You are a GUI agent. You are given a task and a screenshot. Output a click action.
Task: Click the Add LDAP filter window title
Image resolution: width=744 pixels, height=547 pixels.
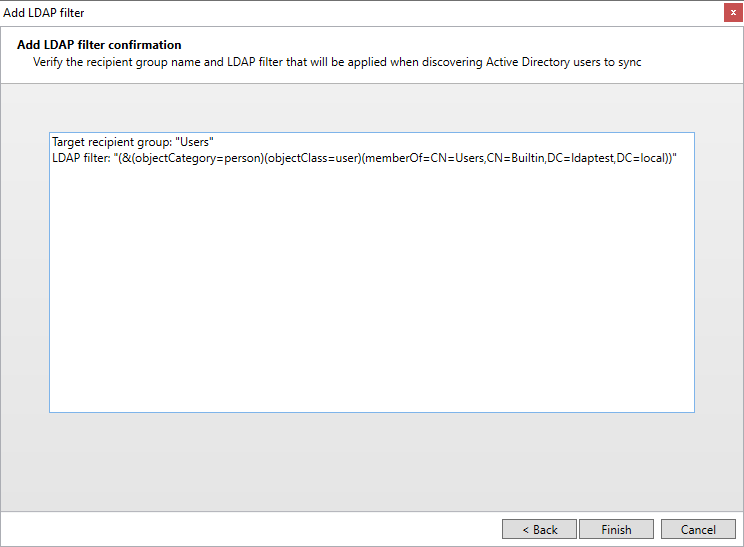pos(44,13)
